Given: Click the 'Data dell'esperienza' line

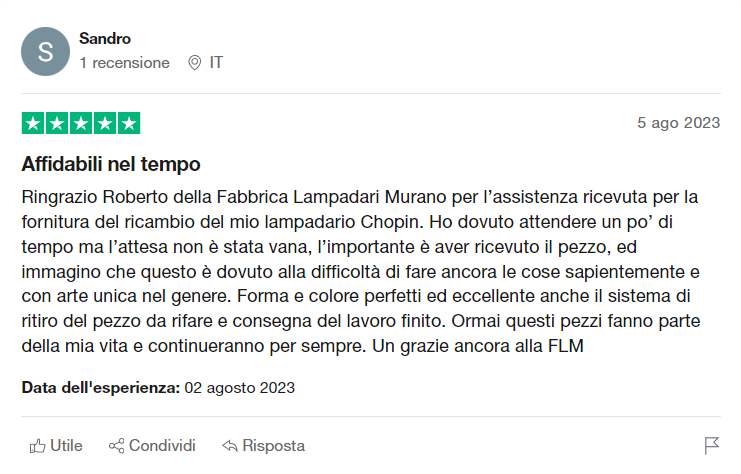Looking at the screenshot, I should (158, 387).
